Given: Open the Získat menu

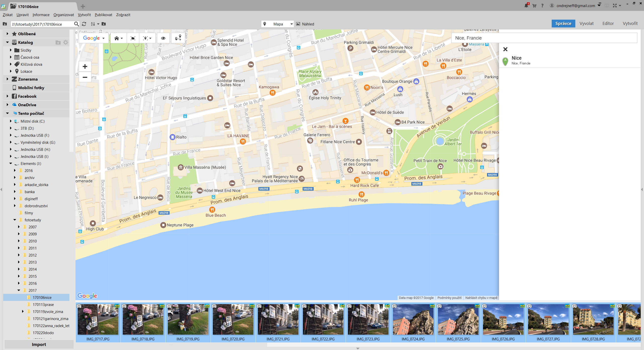Looking at the screenshot, I should click(8, 15).
